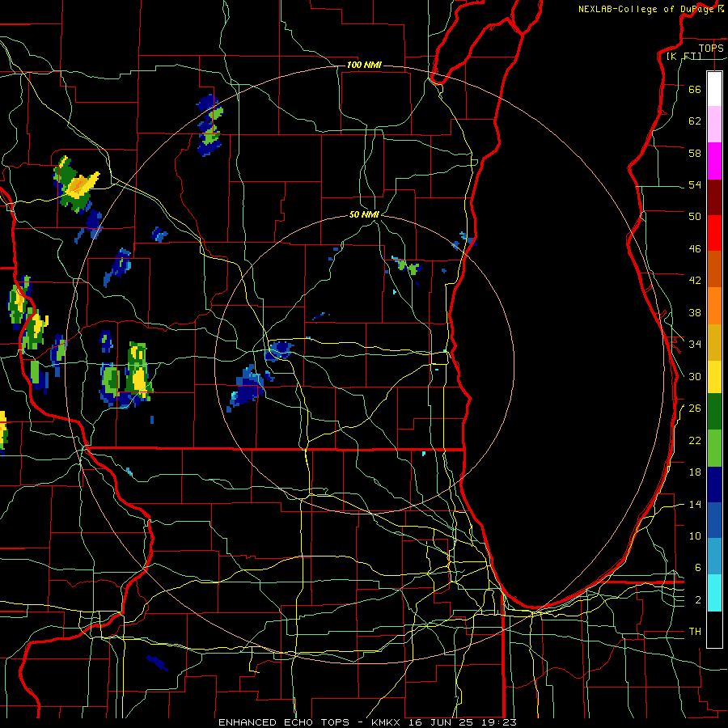Click the isolated dark blue echo near bottom left

pyautogui.click(x=157, y=662)
